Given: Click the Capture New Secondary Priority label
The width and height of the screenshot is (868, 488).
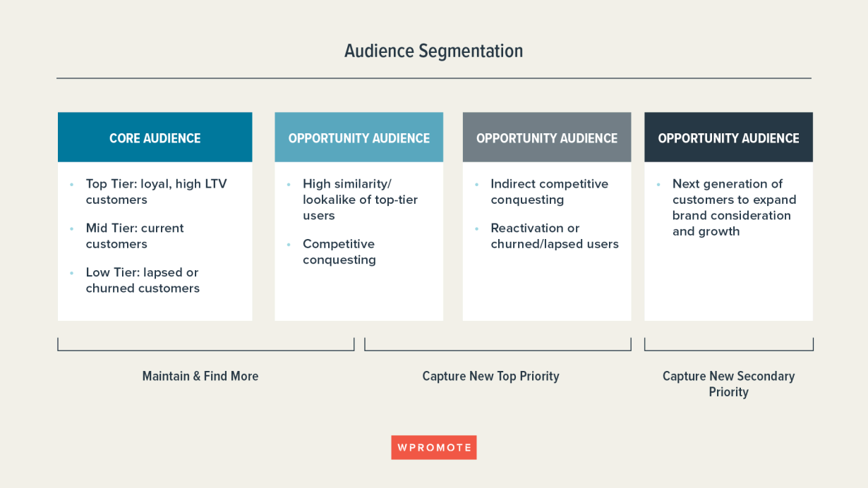Looking at the screenshot, I should tap(728, 384).
